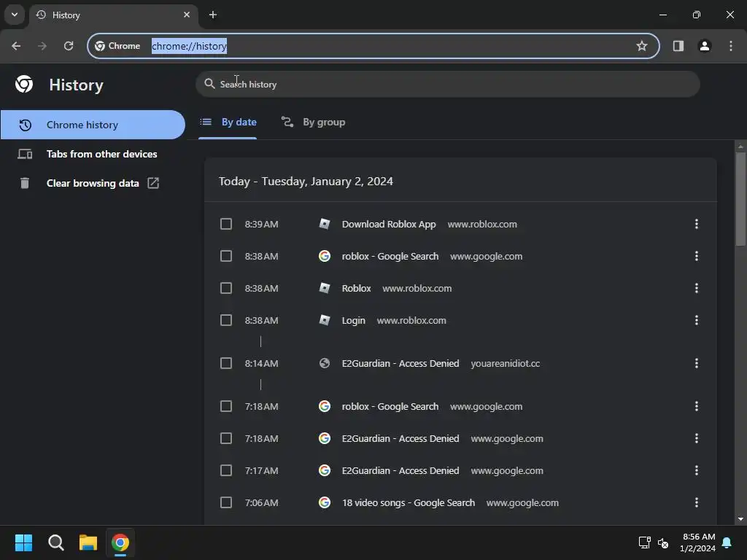The width and height of the screenshot is (747, 560).
Task: Open actions menu for 18 video songs entry
Action: pos(697,502)
